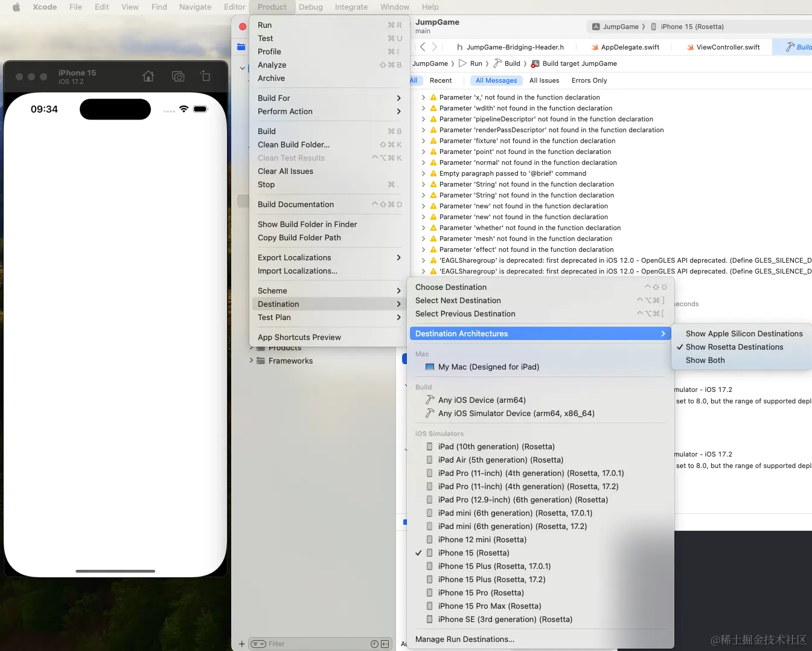Enable Show Apple Silicon Destinations
This screenshot has height=651, width=812.
(743, 334)
